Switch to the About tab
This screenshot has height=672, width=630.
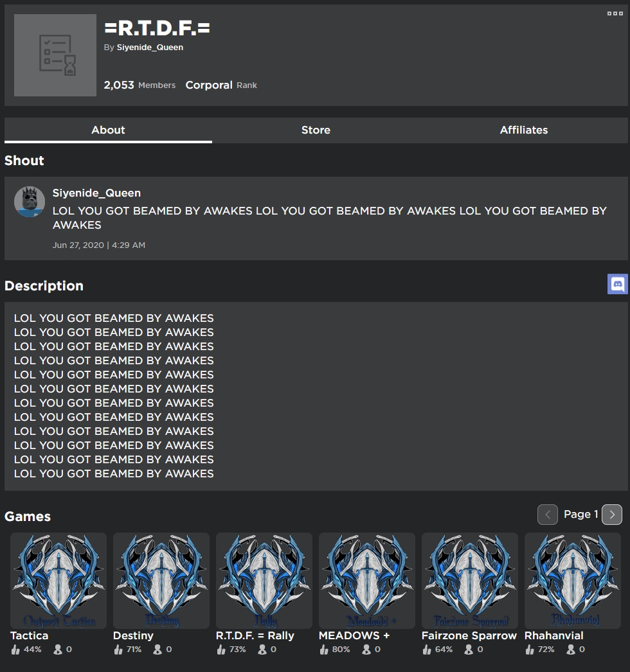[x=108, y=130]
